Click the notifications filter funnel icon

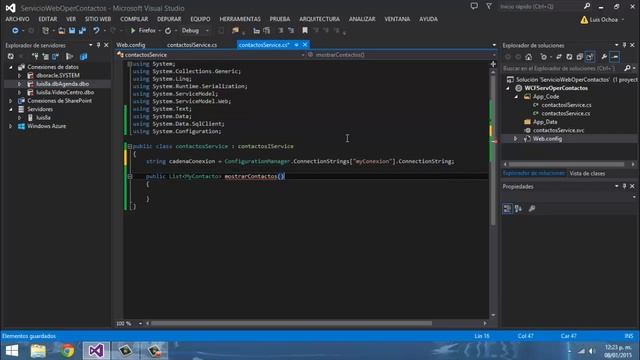coord(489,6)
